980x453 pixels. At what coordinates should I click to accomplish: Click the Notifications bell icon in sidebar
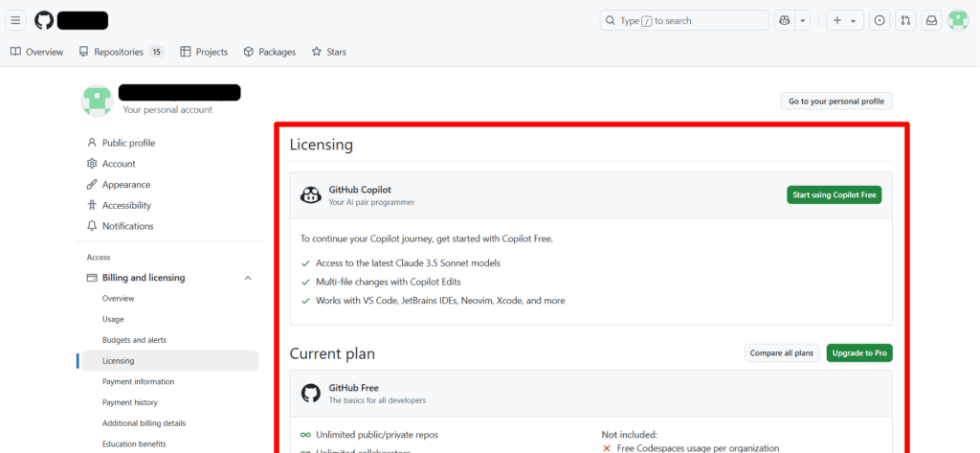(92, 226)
